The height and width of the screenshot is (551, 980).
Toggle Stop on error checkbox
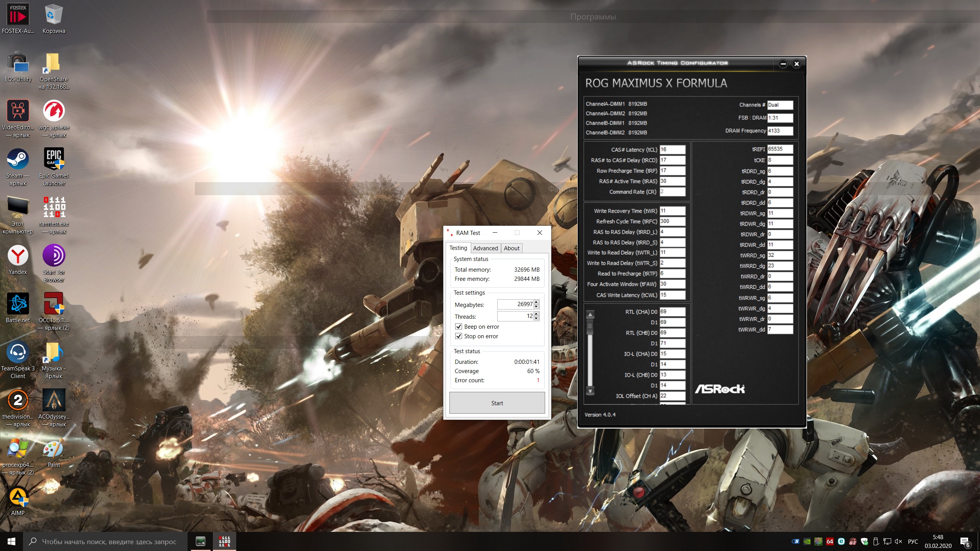coord(459,336)
